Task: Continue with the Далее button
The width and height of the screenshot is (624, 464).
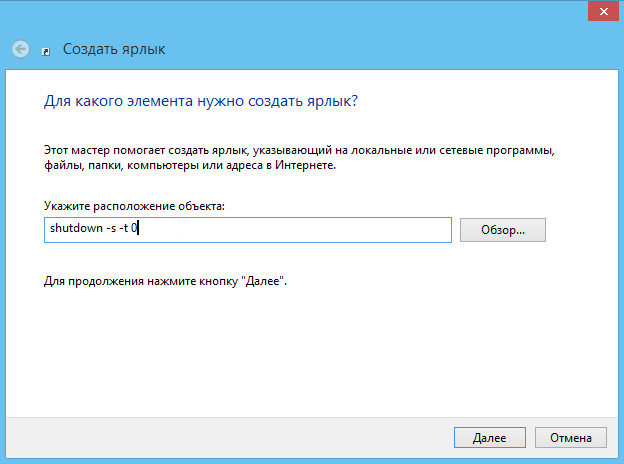Action: click(489, 437)
